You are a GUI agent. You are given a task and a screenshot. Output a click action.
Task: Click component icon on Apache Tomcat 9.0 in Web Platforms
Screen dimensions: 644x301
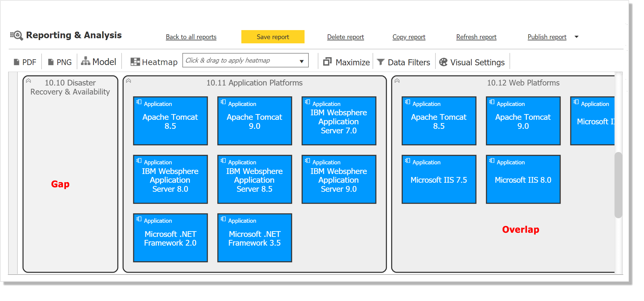pyautogui.click(x=492, y=102)
